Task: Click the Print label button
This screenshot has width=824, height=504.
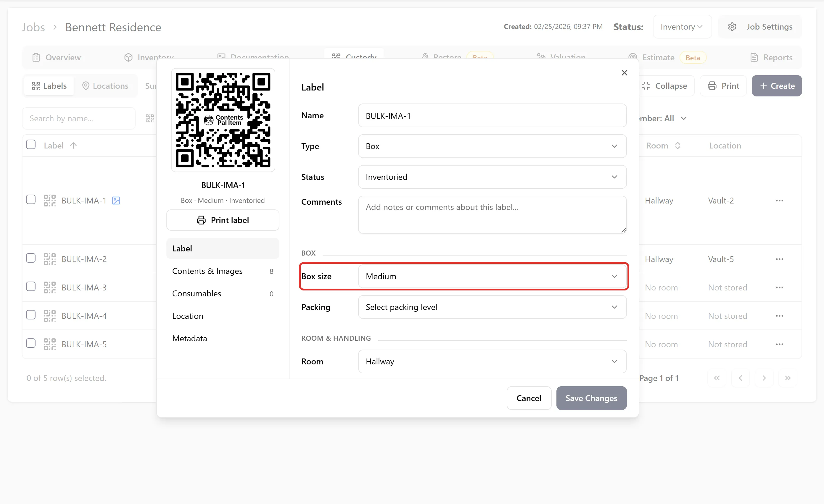Action: point(223,220)
